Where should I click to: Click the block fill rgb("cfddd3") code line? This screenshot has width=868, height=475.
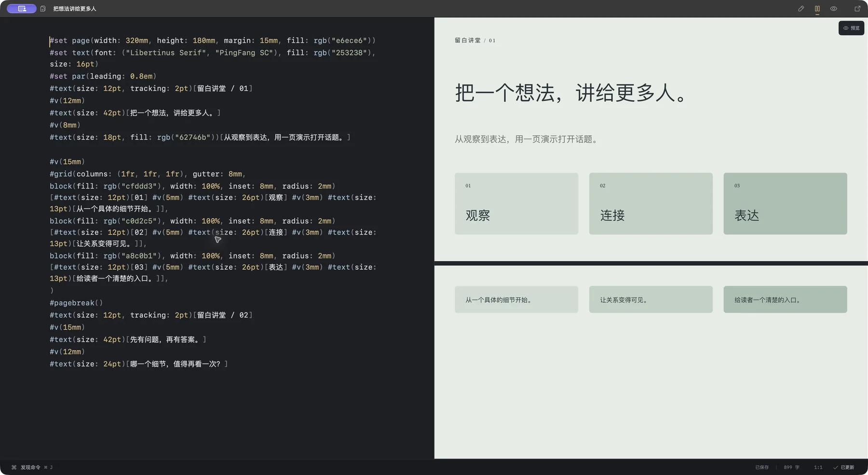(x=192, y=186)
